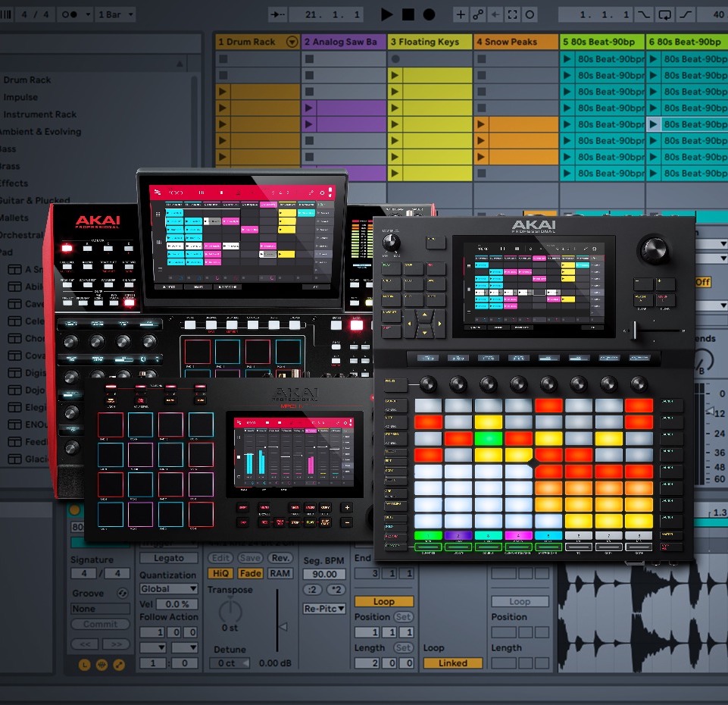Image resolution: width=728 pixels, height=705 pixels.
Task: Start playback with the Play button
Action: point(386,14)
